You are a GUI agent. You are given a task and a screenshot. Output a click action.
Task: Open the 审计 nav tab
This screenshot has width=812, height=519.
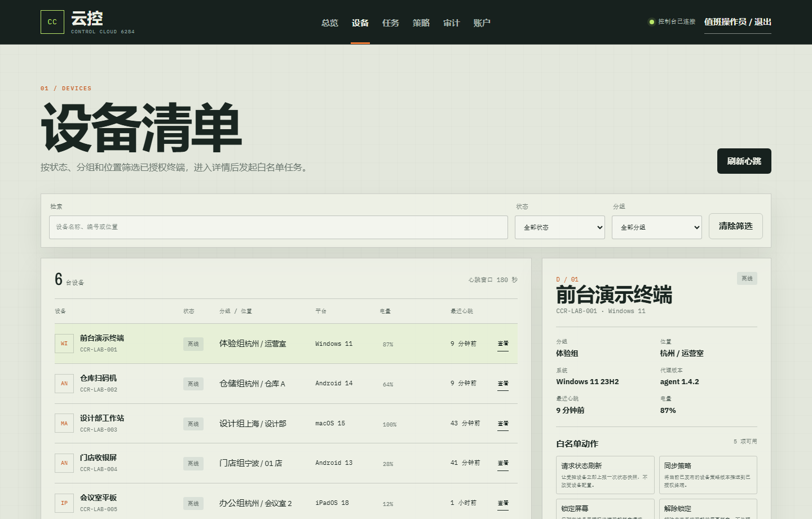452,23
